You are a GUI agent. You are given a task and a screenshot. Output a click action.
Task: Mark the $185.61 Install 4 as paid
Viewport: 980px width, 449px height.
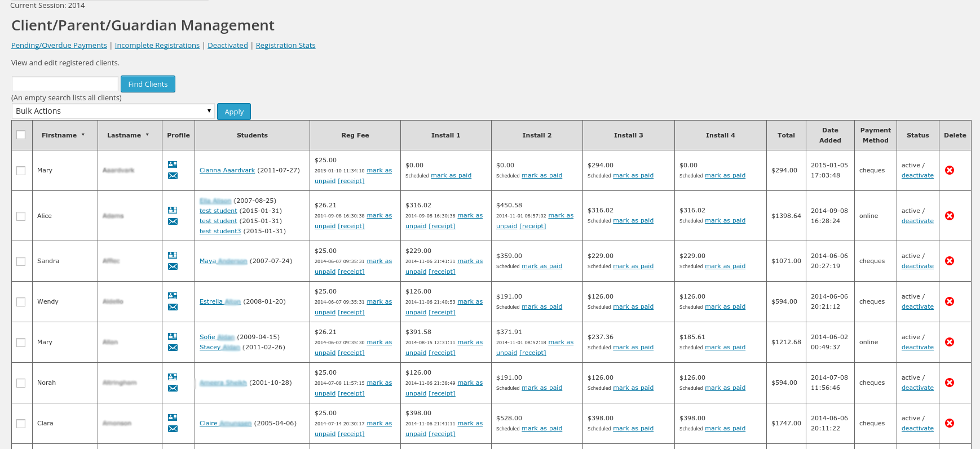pyautogui.click(x=725, y=347)
